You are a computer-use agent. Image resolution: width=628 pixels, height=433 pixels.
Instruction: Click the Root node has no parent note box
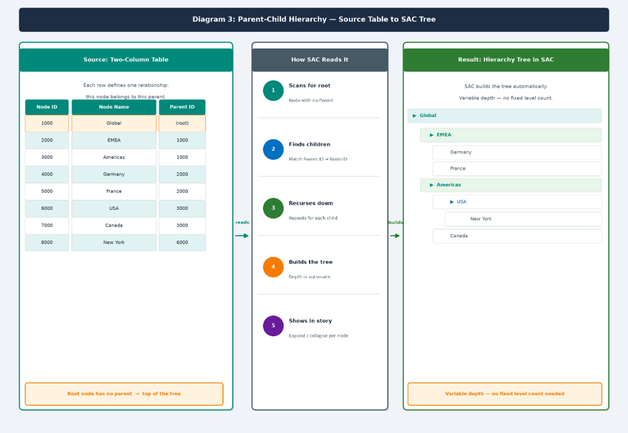pos(124,394)
